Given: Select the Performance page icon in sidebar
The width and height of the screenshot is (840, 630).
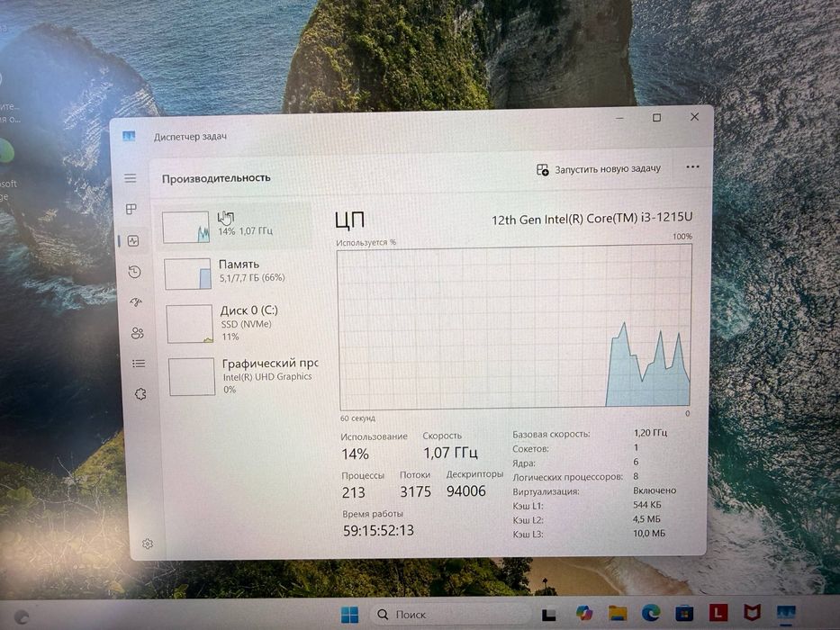Looking at the screenshot, I should (x=133, y=240).
